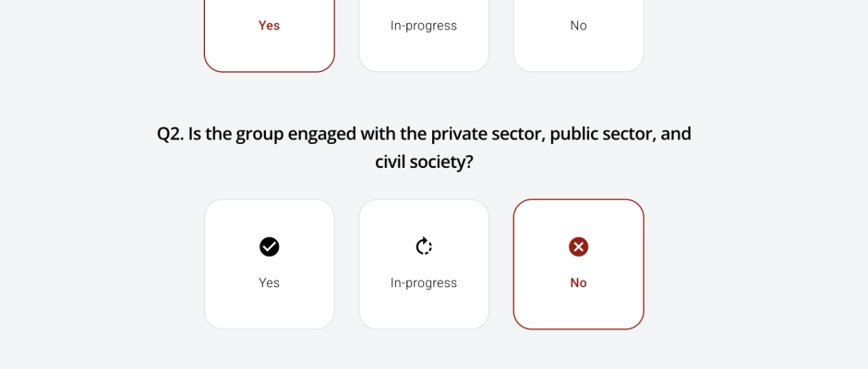Click the 'civil society?' line of the Q2 question
Image resolution: width=868 pixels, height=369 pixels.
click(424, 162)
